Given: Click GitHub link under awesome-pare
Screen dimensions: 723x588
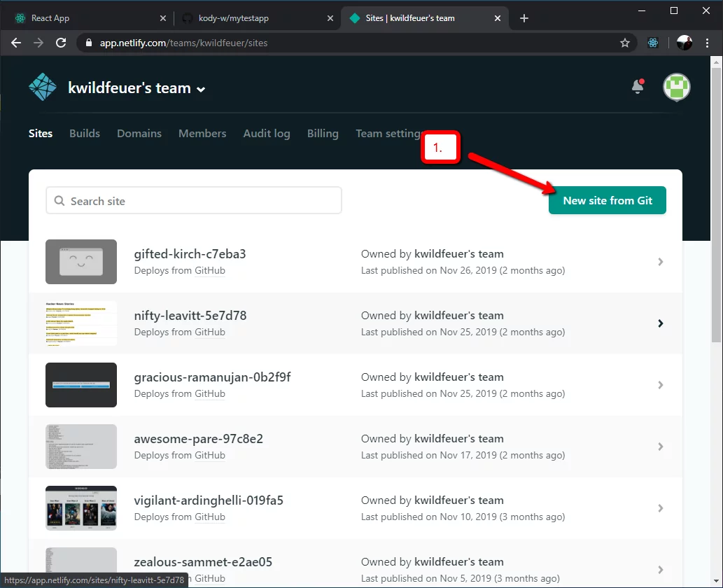Looking at the screenshot, I should point(210,455).
